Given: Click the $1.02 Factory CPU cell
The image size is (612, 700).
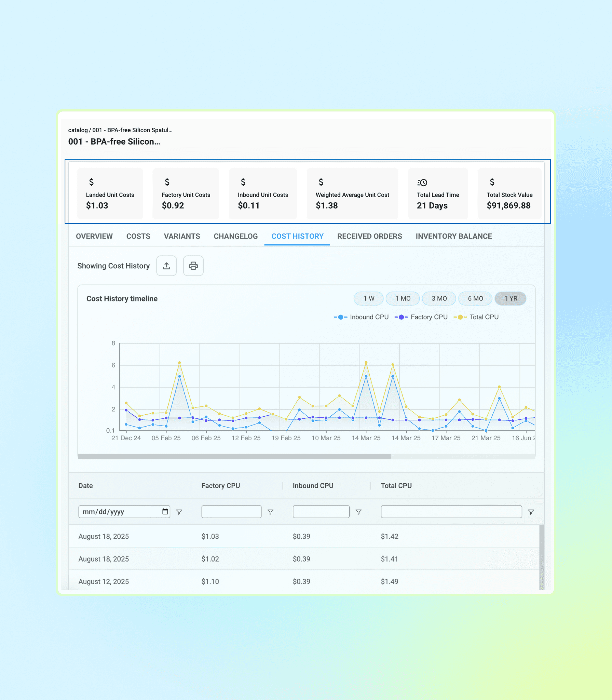Looking at the screenshot, I should click(210, 559).
